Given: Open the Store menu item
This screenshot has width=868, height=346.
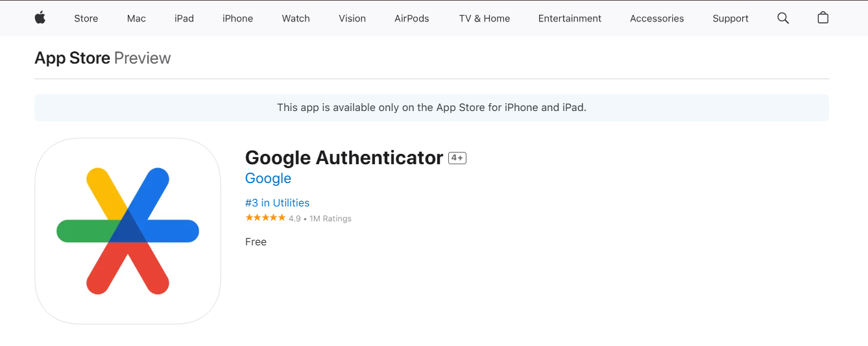Looking at the screenshot, I should (x=86, y=18).
